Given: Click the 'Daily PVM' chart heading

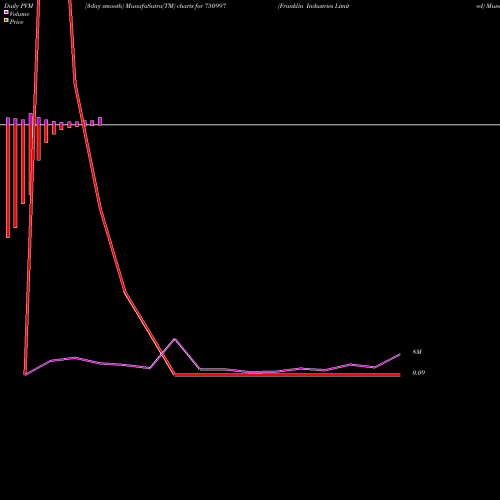Looking at the screenshot, I should coord(19,6).
